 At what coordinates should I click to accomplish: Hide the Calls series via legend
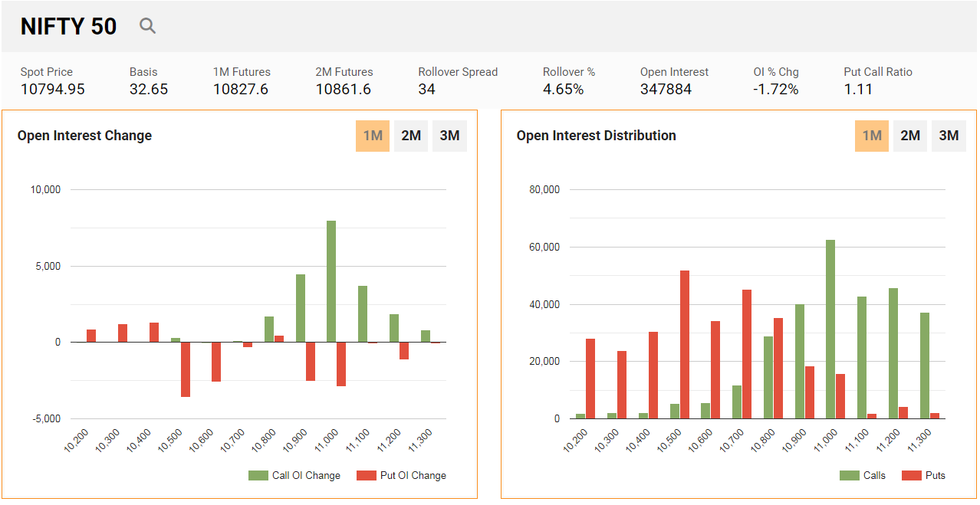(863, 475)
